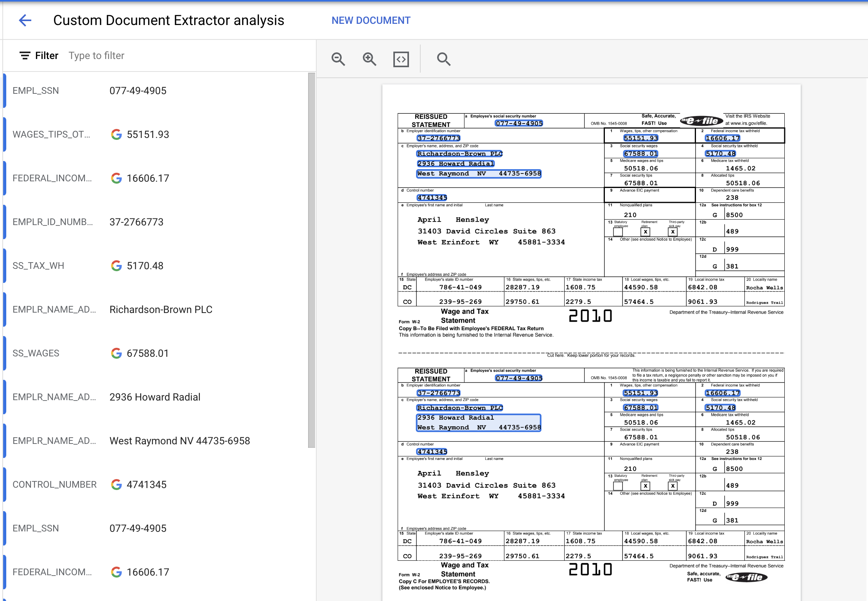This screenshot has width=868, height=601.
Task: Click Google icon beside CONTROL_NUMBER value
Action: click(x=116, y=485)
